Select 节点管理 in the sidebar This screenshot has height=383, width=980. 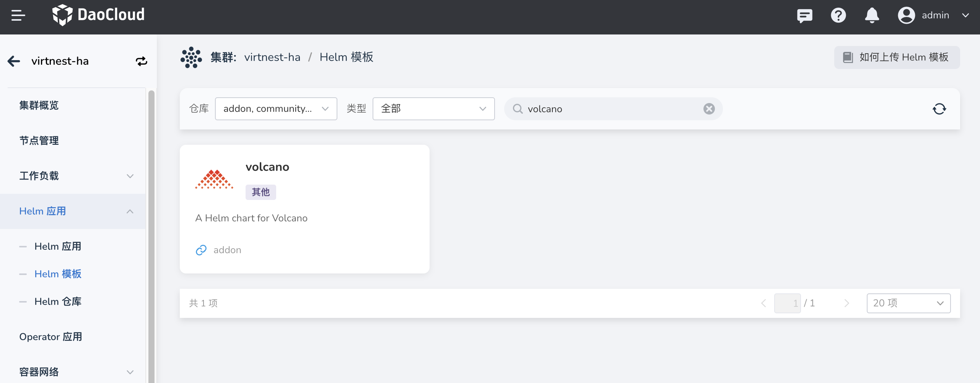(39, 141)
